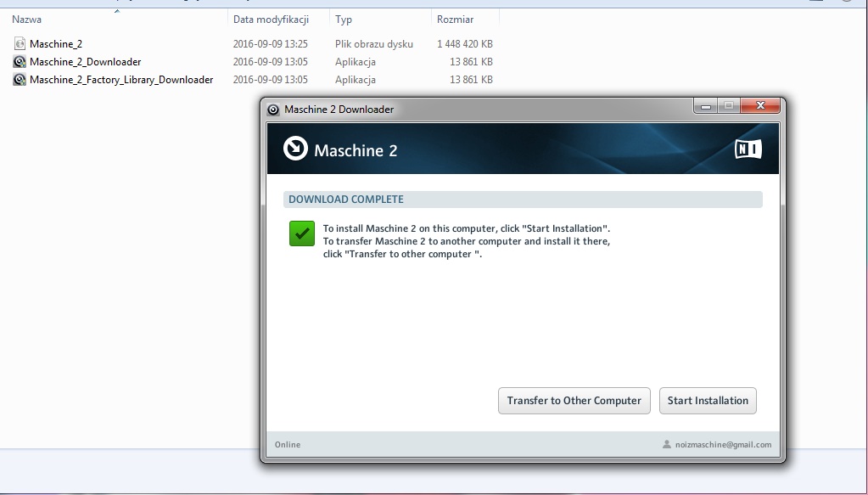The width and height of the screenshot is (868, 495).
Task: Click the DOWNLOAD COMPLETE heading
Action: [346, 200]
